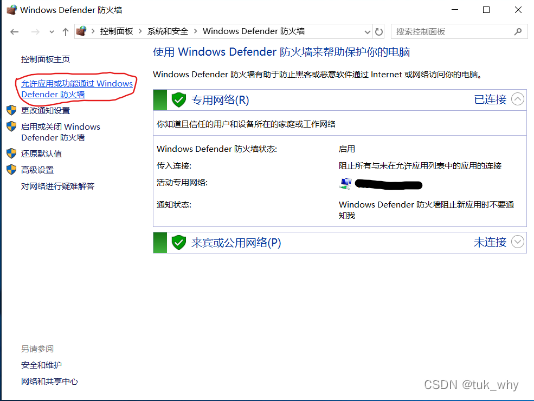Screen dimensions: 534x401
Task: Open the address bar history dropdown
Action: [x=367, y=32]
